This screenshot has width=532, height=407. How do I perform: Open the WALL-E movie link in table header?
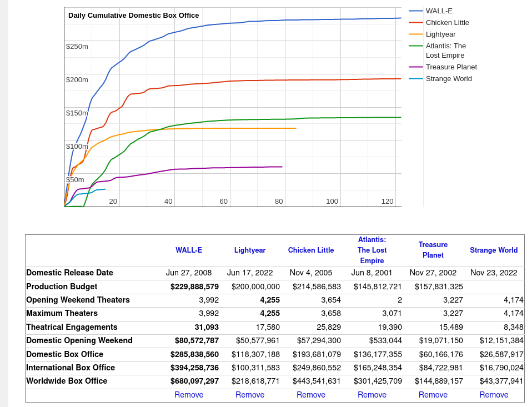pos(189,250)
